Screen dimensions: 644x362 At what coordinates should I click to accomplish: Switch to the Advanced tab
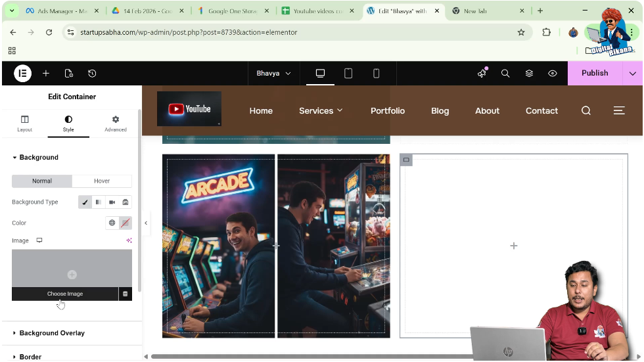point(116,123)
